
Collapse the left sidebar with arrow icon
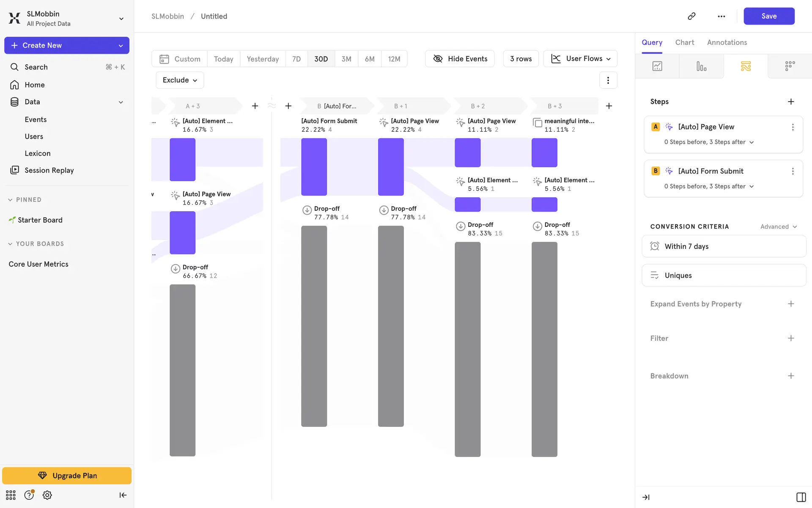(123, 495)
